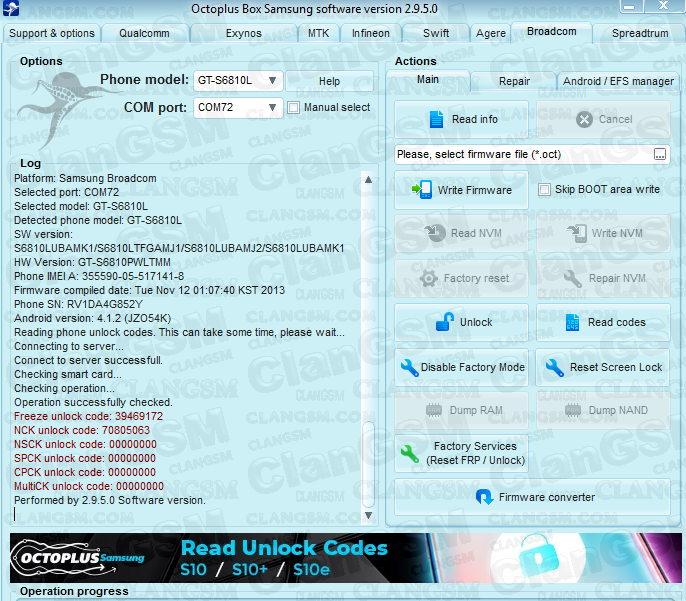
Task: Switch to the Agere tab
Action: point(491,33)
